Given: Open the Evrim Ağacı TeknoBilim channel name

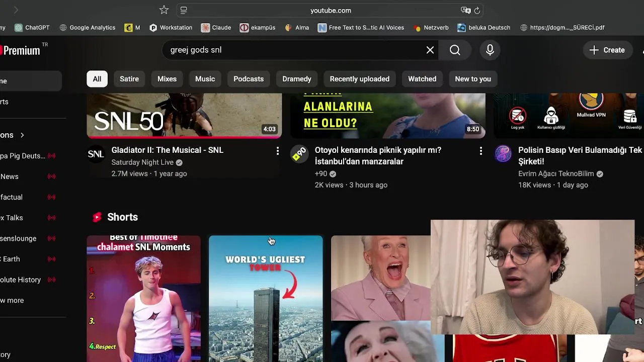Looking at the screenshot, I should click(x=556, y=173).
